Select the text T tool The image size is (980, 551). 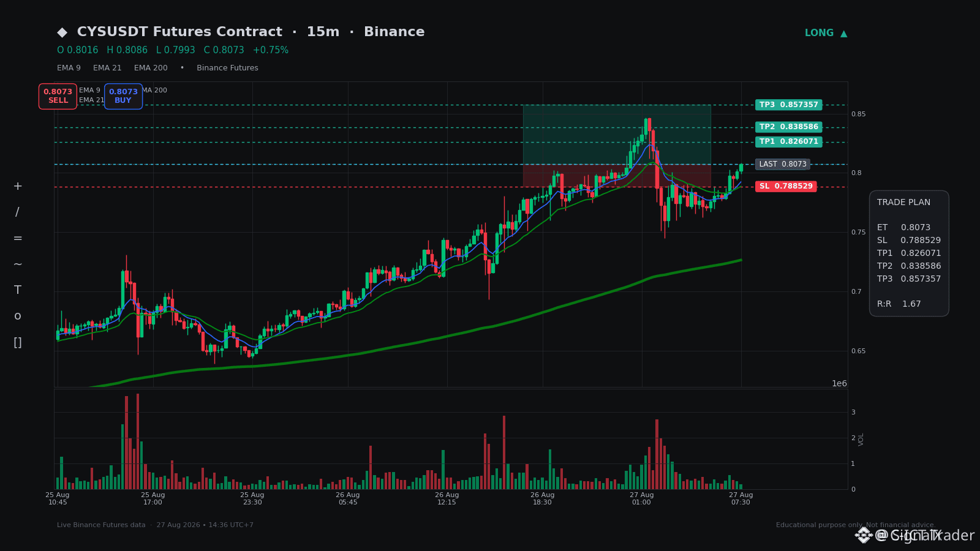[17, 290]
